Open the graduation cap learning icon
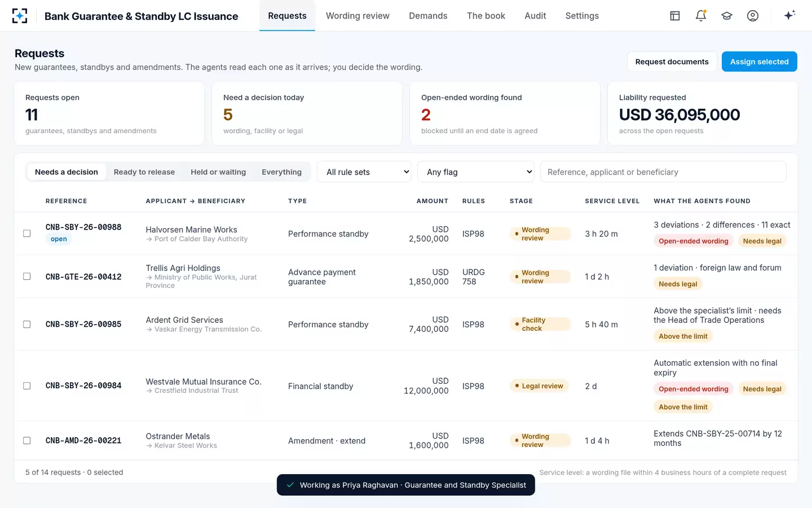Screen dimensions: 812x508 (727, 16)
